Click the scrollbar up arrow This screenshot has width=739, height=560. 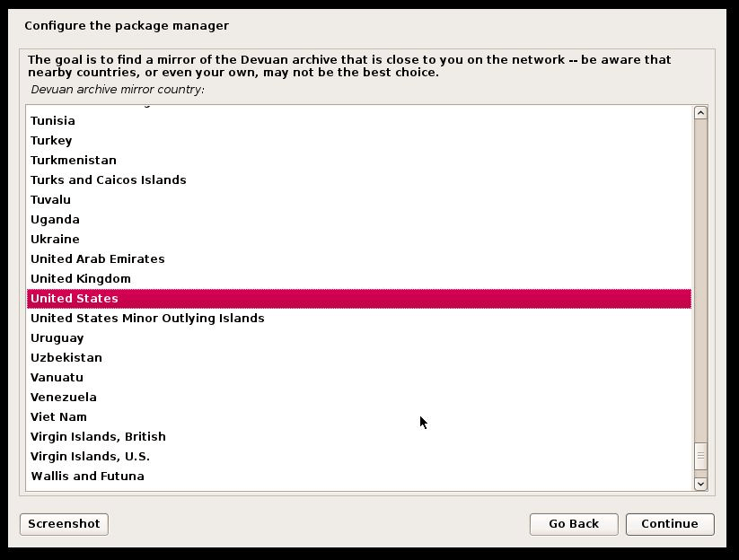click(701, 114)
